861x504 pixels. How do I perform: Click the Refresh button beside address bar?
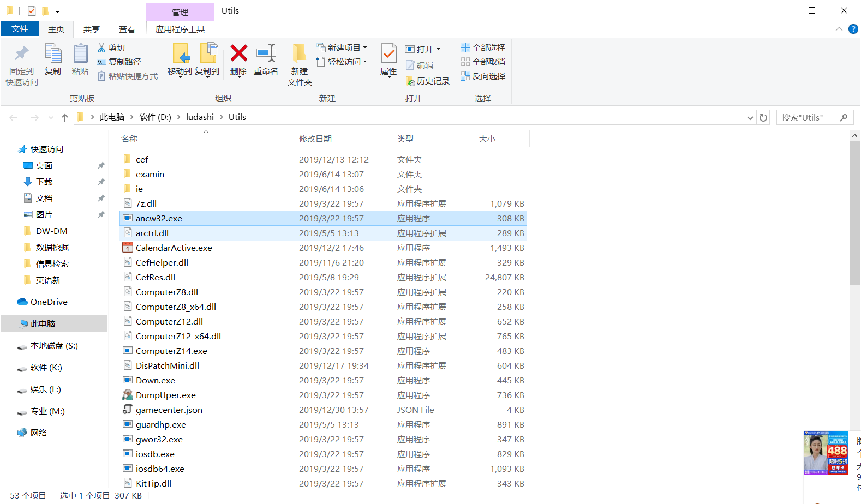763,117
